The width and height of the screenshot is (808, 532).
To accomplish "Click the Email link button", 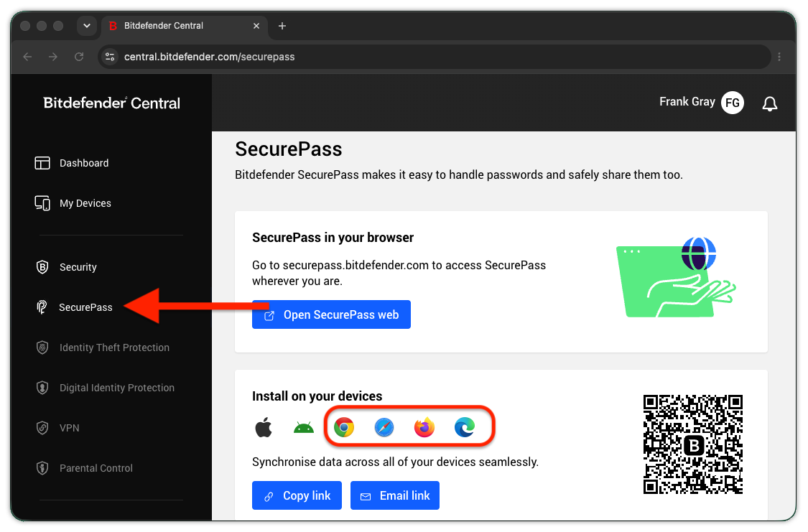I will 395,495.
